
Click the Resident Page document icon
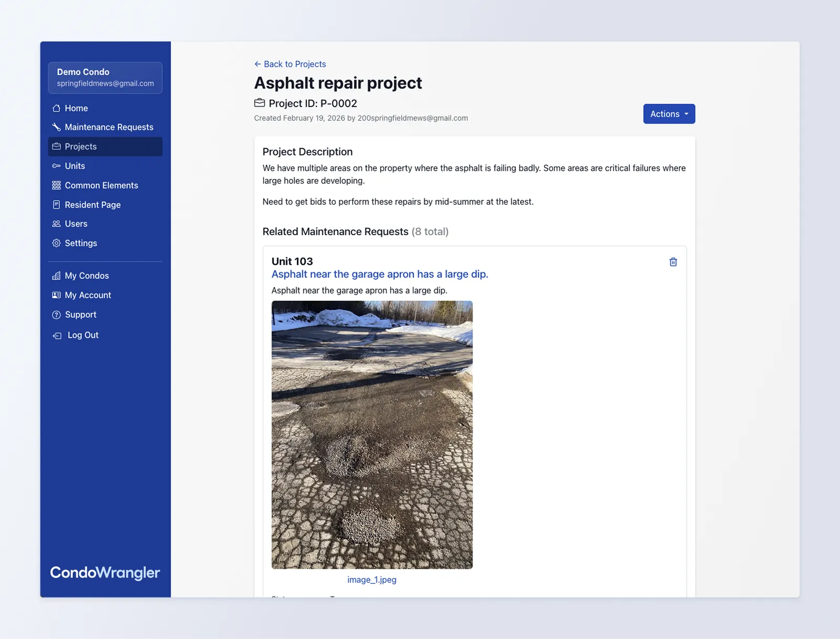(x=56, y=205)
